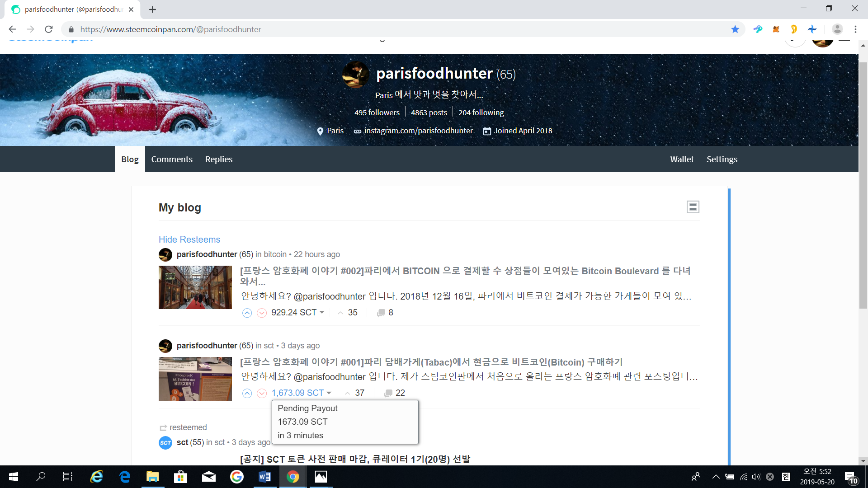Toggle blog list layout view icon

693,207
